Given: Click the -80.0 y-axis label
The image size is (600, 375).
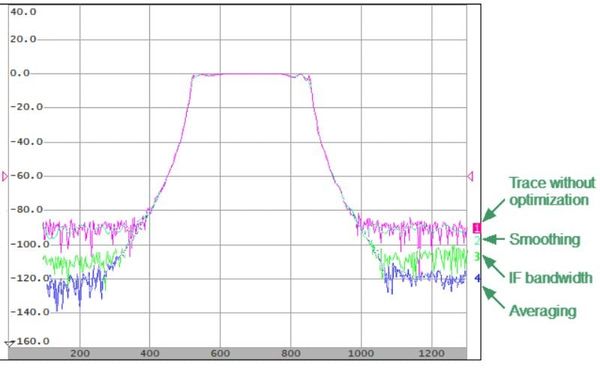Looking at the screenshot, I should click(26, 210).
